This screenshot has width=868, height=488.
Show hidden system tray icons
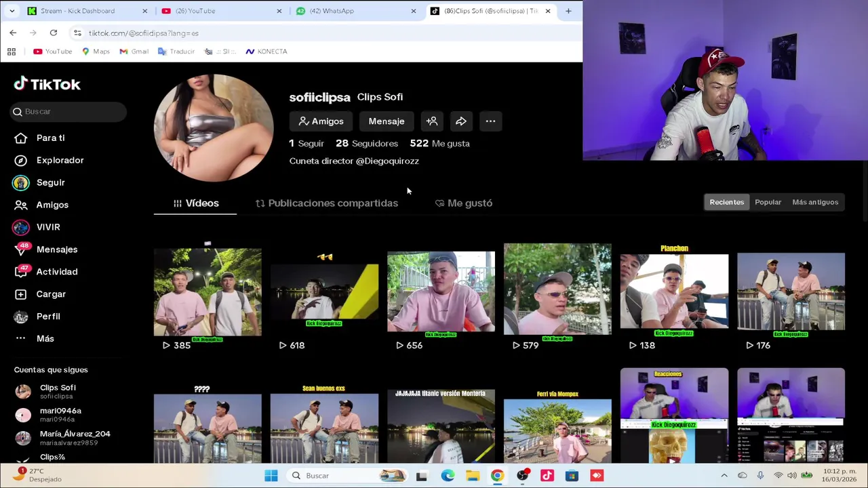pyautogui.click(x=724, y=476)
